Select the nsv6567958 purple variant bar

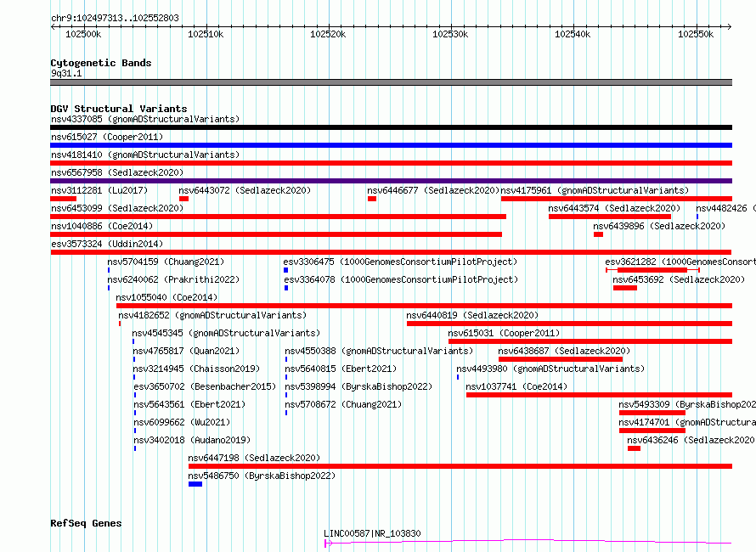pyautogui.click(x=391, y=181)
